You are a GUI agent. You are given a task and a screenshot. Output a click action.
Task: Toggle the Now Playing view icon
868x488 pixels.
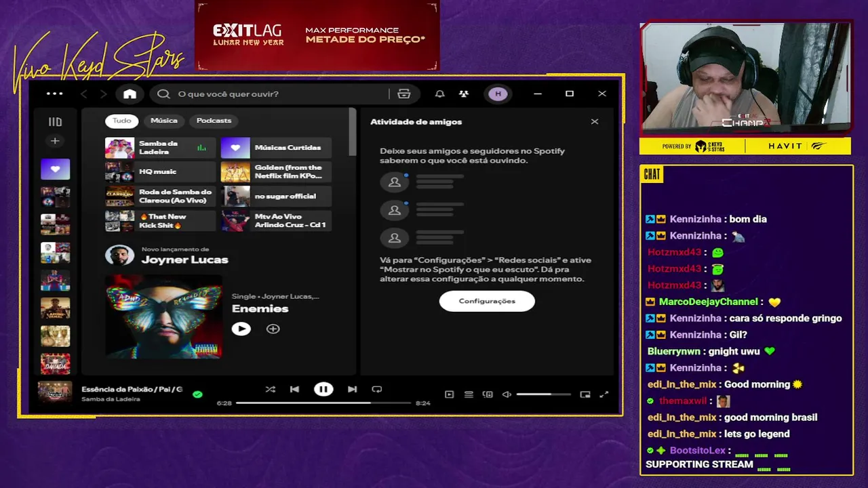pos(449,394)
